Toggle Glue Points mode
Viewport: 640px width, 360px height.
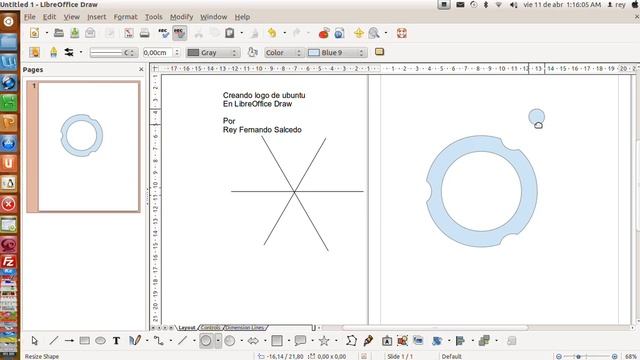pos(368,340)
